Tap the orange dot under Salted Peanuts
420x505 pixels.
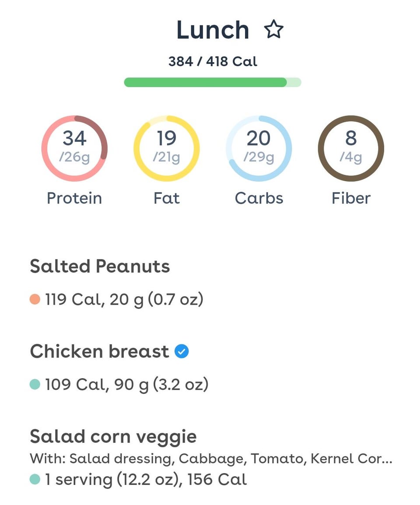tap(35, 300)
